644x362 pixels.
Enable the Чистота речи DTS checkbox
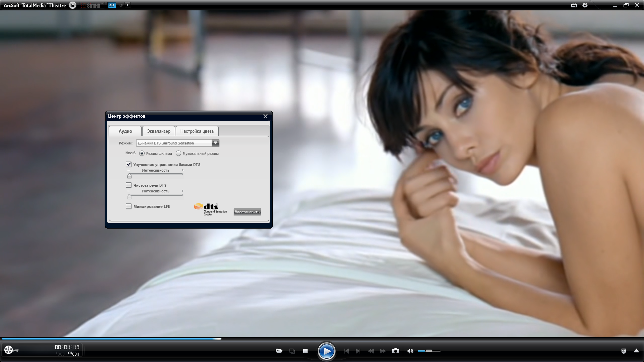click(x=128, y=185)
